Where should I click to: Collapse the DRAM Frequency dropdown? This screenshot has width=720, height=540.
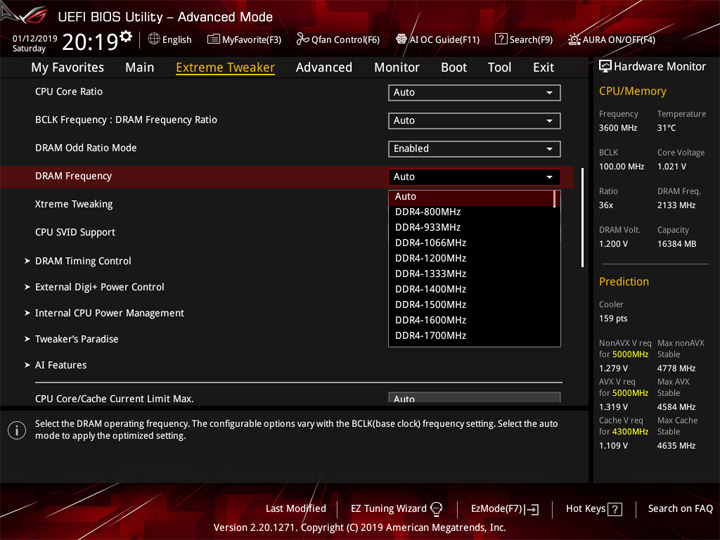(x=474, y=177)
